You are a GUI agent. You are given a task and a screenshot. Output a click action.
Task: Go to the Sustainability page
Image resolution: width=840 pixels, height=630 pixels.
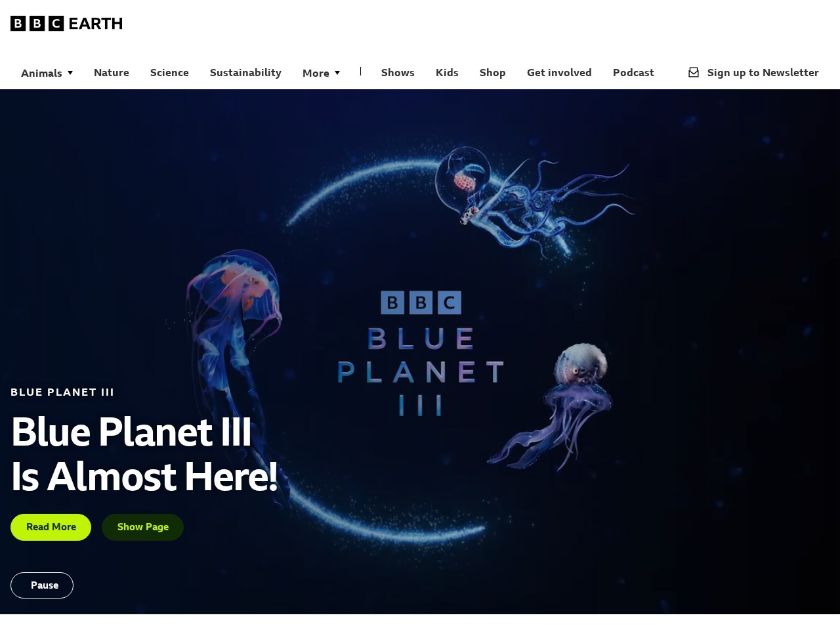(245, 72)
